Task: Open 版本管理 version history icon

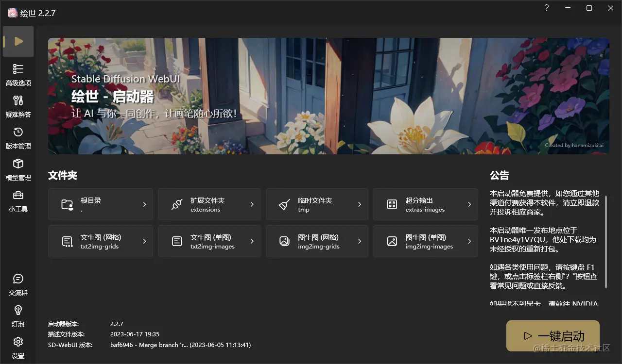Action: pos(18,132)
